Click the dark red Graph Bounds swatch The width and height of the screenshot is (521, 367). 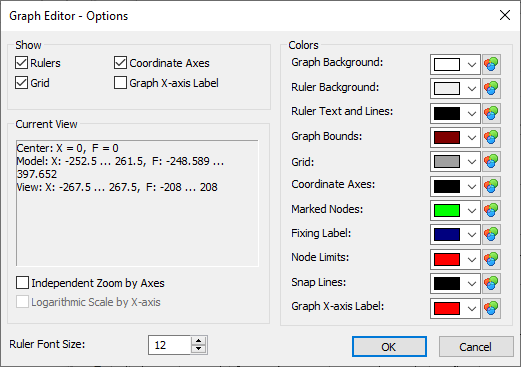pyautogui.click(x=447, y=137)
